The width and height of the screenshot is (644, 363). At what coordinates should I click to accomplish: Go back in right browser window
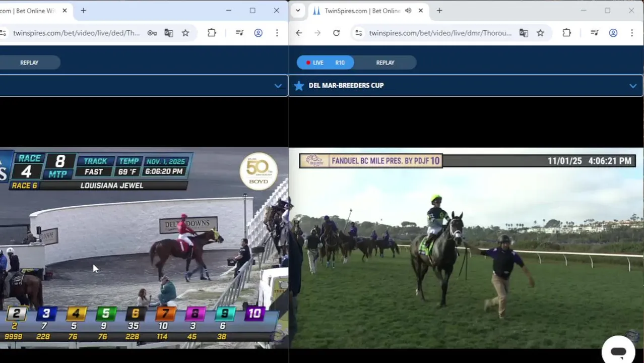tap(299, 33)
